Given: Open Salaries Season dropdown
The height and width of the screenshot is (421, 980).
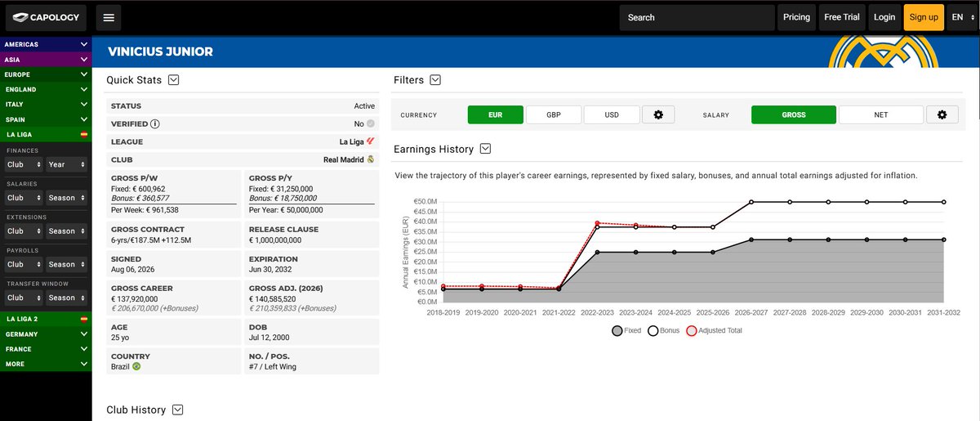Looking at the screenshot, I should tap(67, 198).
